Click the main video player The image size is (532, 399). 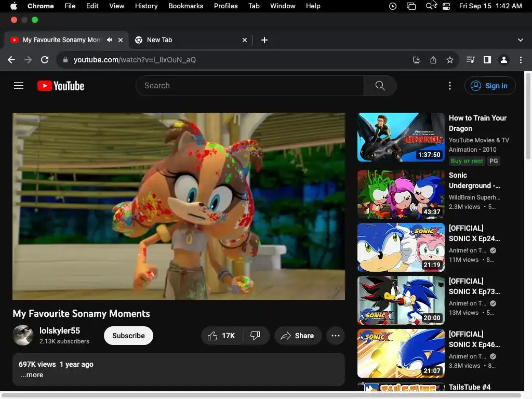pos(179,206)
